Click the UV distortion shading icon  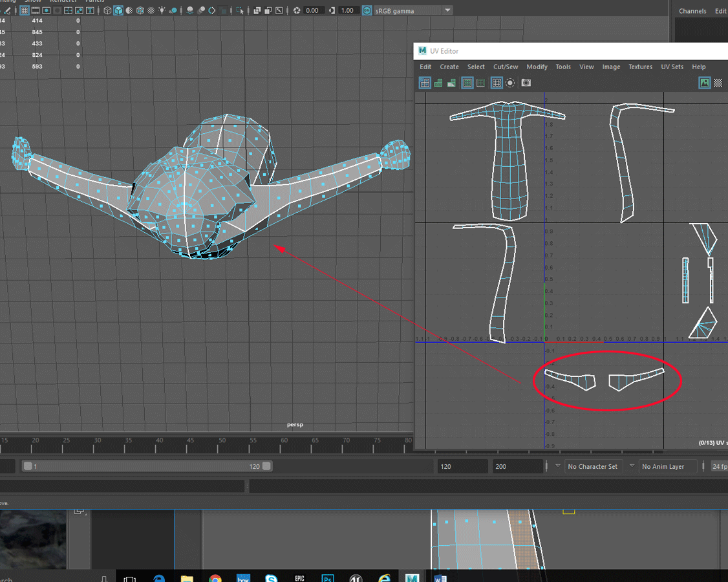(451, 83)
